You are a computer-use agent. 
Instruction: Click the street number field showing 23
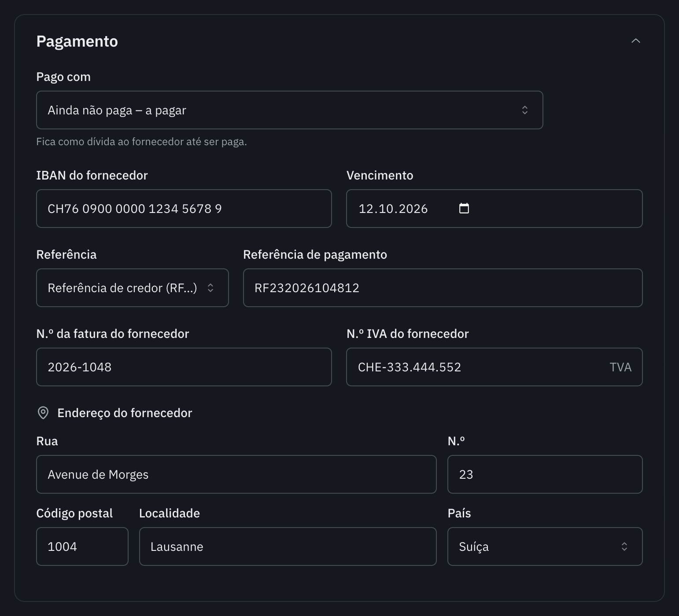(x=545, y=474)
